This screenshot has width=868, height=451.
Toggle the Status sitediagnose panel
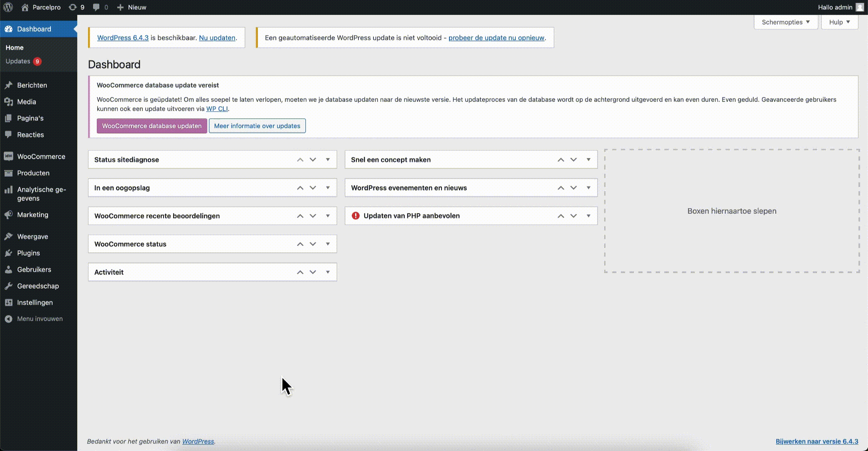pos(328,160)
